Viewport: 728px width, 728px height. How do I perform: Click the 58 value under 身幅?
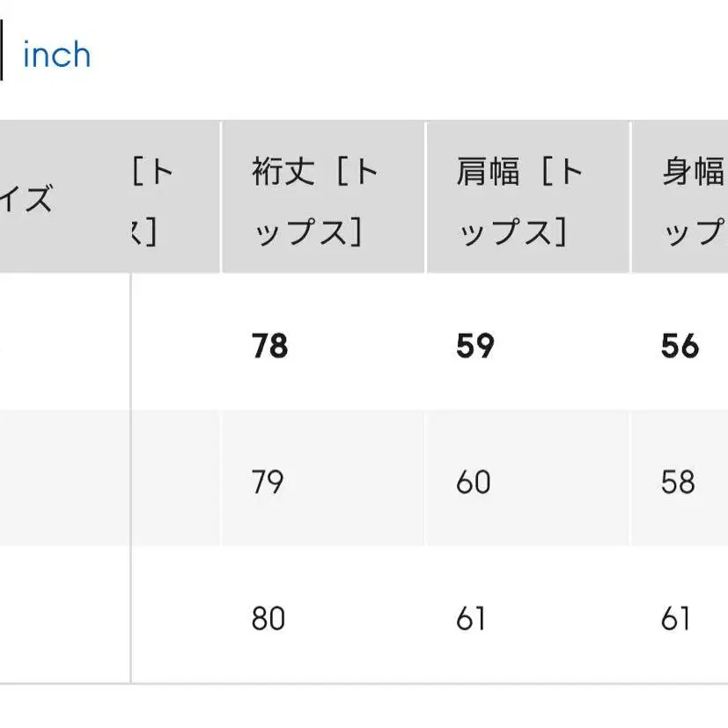[x=678, y=482]
